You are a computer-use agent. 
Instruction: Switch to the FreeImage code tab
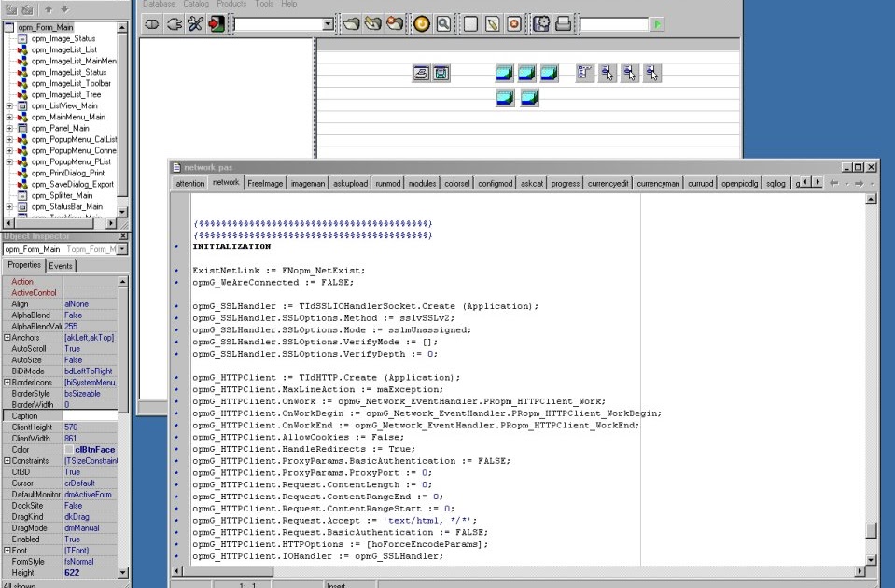point(267,184)
